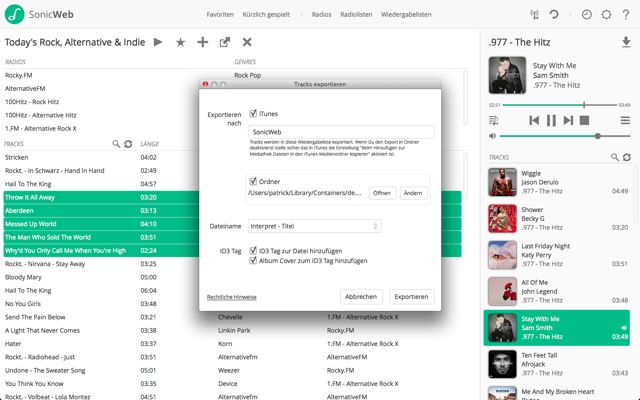Image resolution: width=640 pixels, height=400 pixels.
Task: Open the Dateiname dropdown
Action: pyautogui.click(x=314, y=226)
